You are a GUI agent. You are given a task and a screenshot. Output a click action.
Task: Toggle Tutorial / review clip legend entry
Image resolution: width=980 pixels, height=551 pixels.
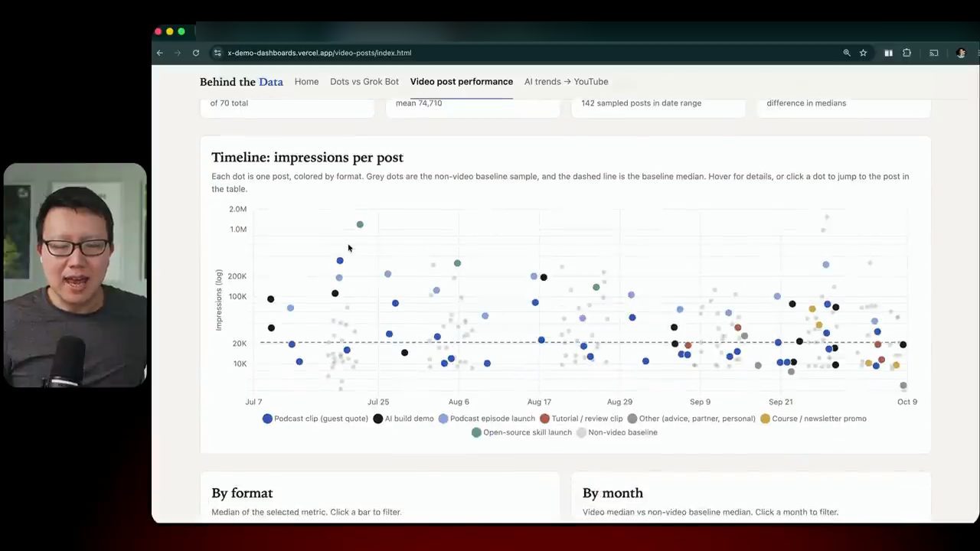(581, 419)
